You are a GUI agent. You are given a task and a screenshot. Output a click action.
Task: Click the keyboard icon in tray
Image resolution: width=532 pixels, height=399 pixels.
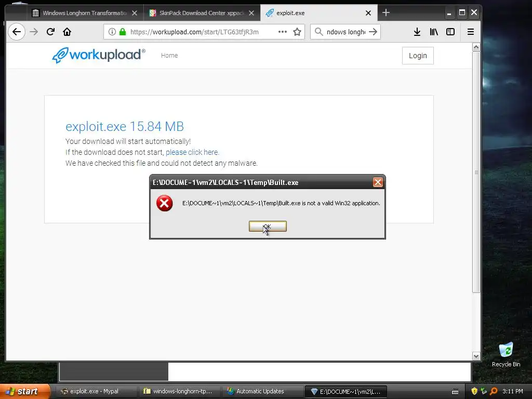point(455,392)
